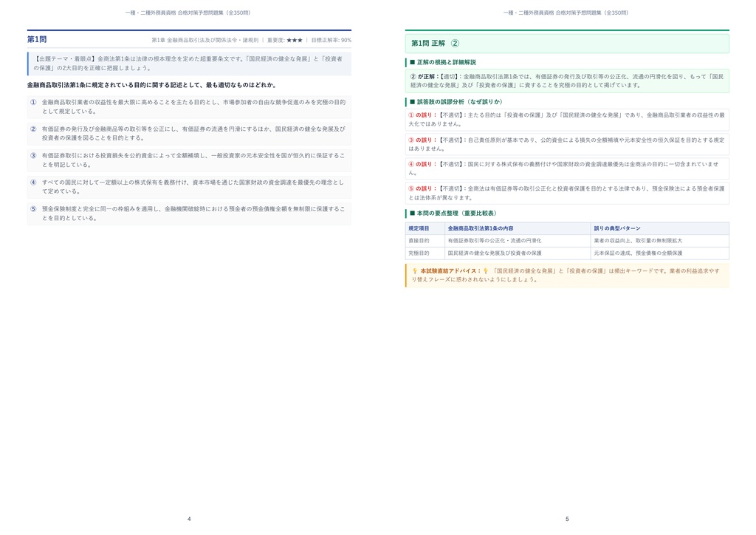Image resolution: width=756 pixels, height=535 pixels.
Task: Click circled number ④ of the fourth answer choice
Action: point(33,183)
